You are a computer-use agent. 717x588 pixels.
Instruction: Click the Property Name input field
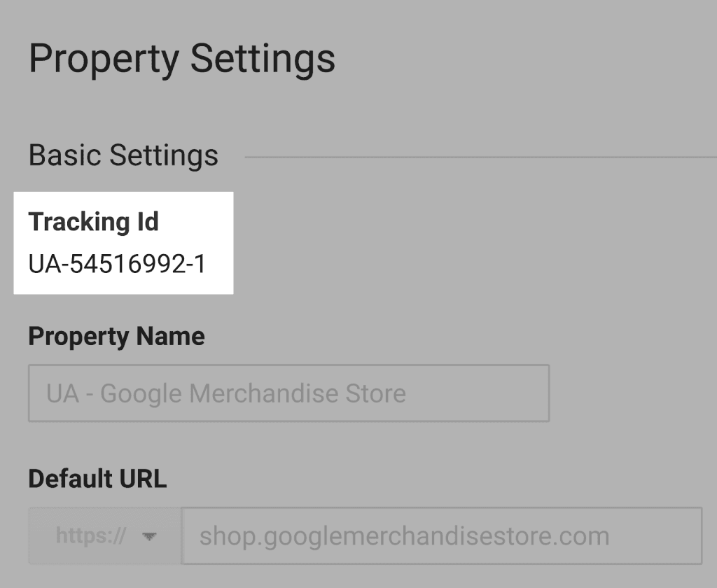pos(289,393)
